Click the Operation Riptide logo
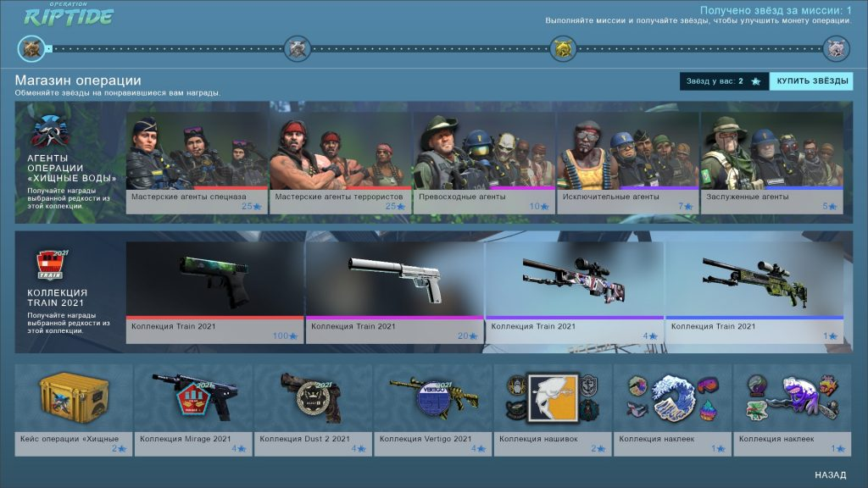 (x=68, y=14)
